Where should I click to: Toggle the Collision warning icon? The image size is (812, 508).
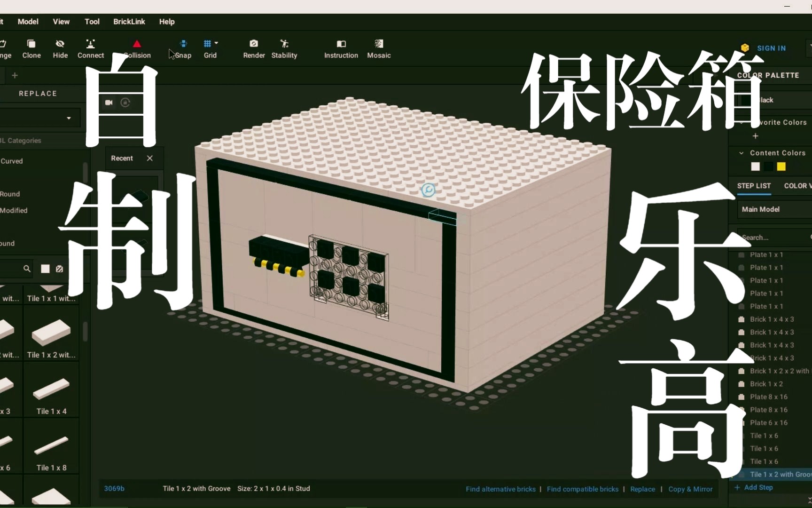tap(137, 44)
